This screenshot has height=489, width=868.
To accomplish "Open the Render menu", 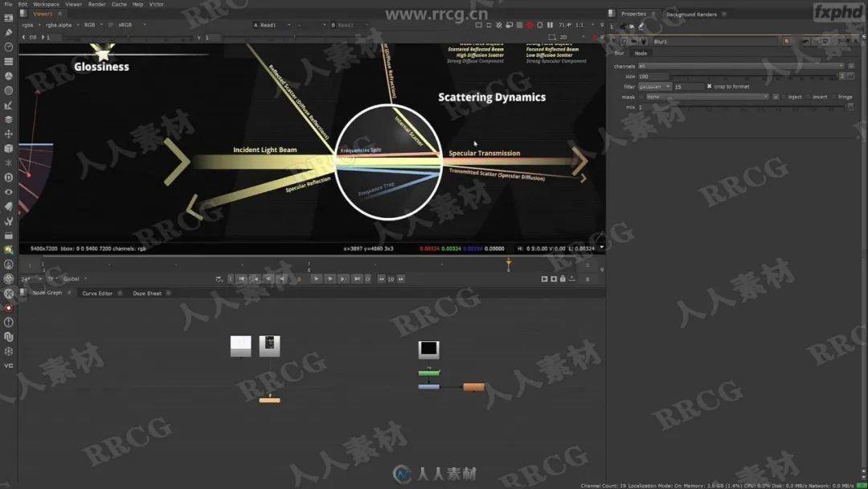I will tap(97, 4).
